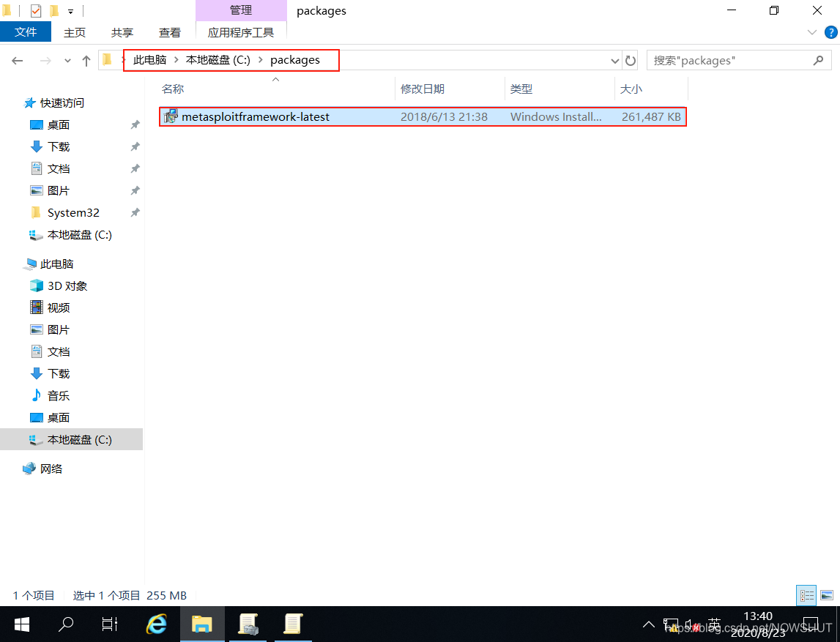Image resolution: width=840 pixels, height=642 pixels.
Task: Click File Explorer taskbar icon
Action: click(202, 624)
